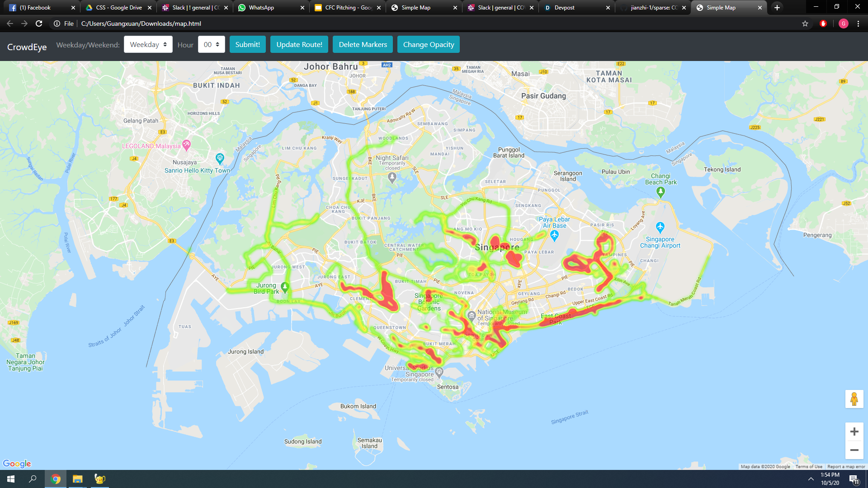Click the Street View pegman icon
Screen dimensions: 868x488
click(854, 399)
